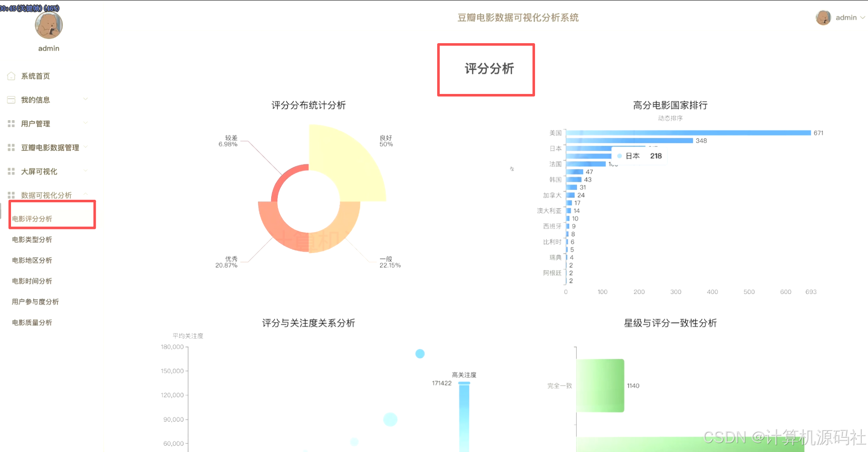Click the 豆瓣电影数据管理 grid icon

click(x=11, y=147)
